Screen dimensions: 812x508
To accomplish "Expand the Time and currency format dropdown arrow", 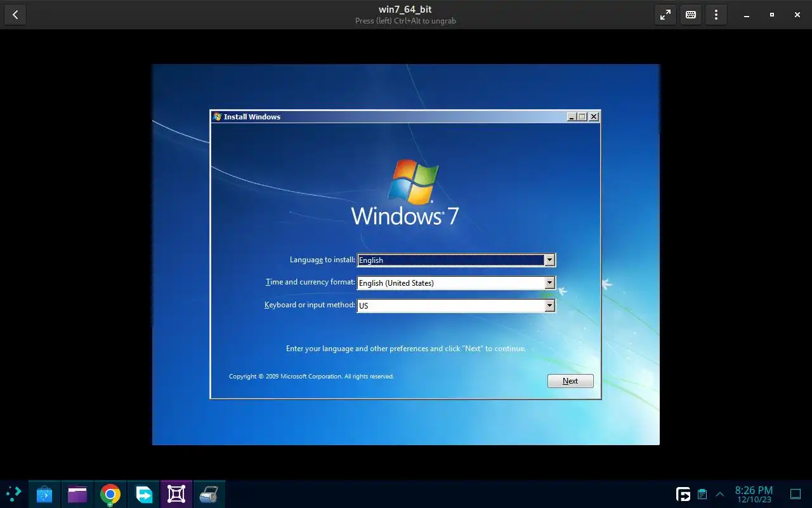I will (x=549, y=283).
